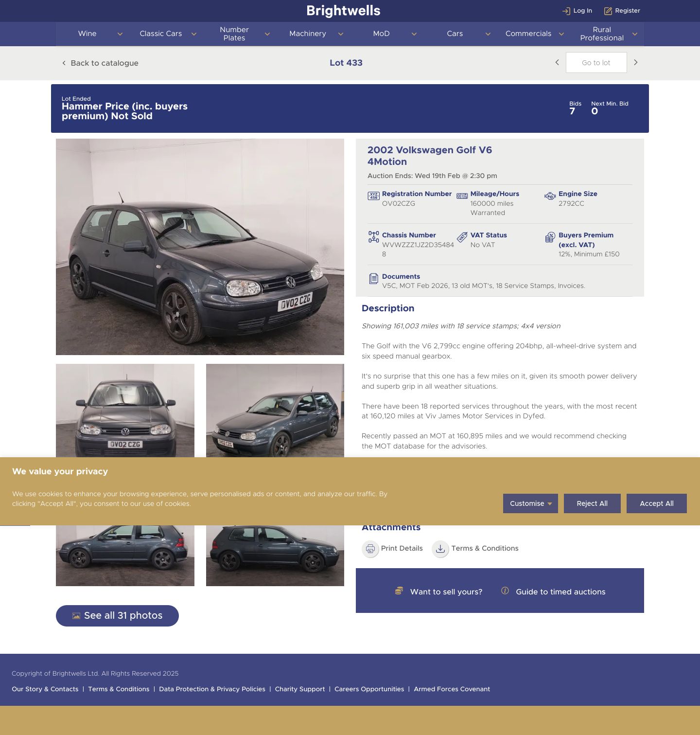This screenshot has height=735, width=700.
Task: Open the high-angle Golf thumbnail
Action: coord(275,411)
